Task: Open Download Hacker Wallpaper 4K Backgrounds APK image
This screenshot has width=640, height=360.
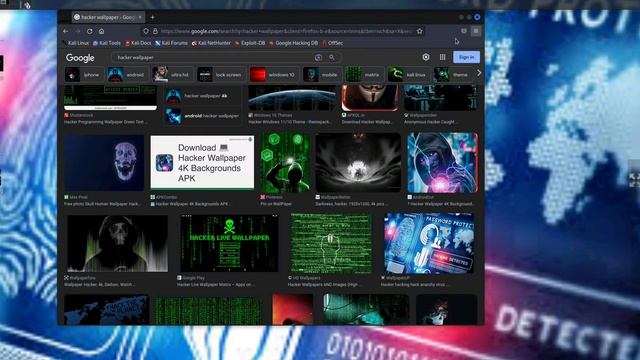Action: pyautogui.click(x=202, y=162)
